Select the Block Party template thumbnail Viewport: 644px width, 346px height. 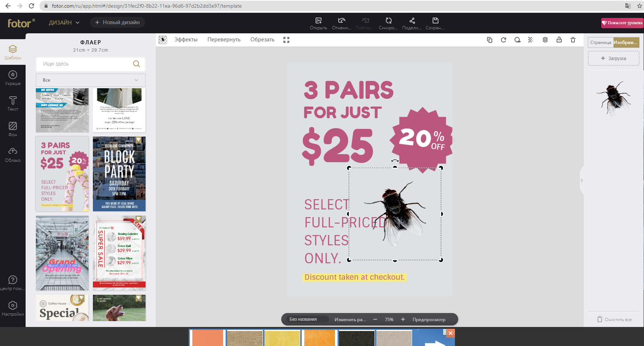click(119, 174)
